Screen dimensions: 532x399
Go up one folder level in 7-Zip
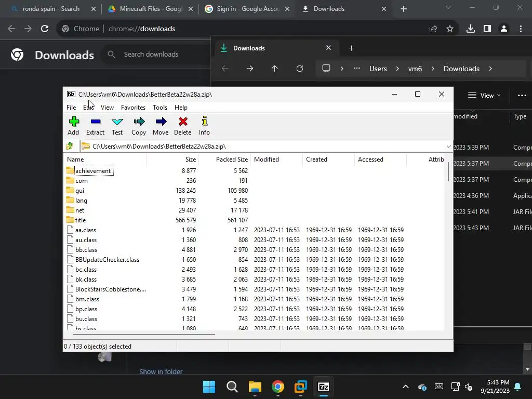(70, 146)
